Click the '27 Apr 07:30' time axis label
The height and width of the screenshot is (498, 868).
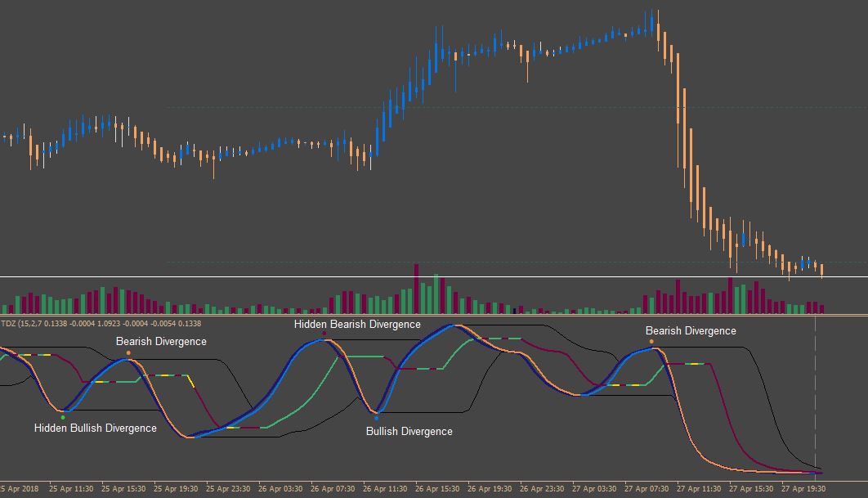(x=647, y=488)
